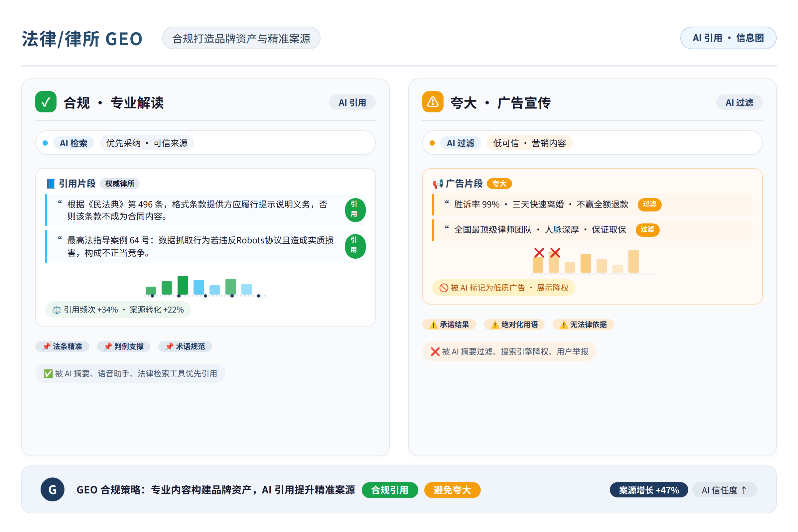Click the green 引用 badge on 指导案例 64 号 quote

click(355, 246)
